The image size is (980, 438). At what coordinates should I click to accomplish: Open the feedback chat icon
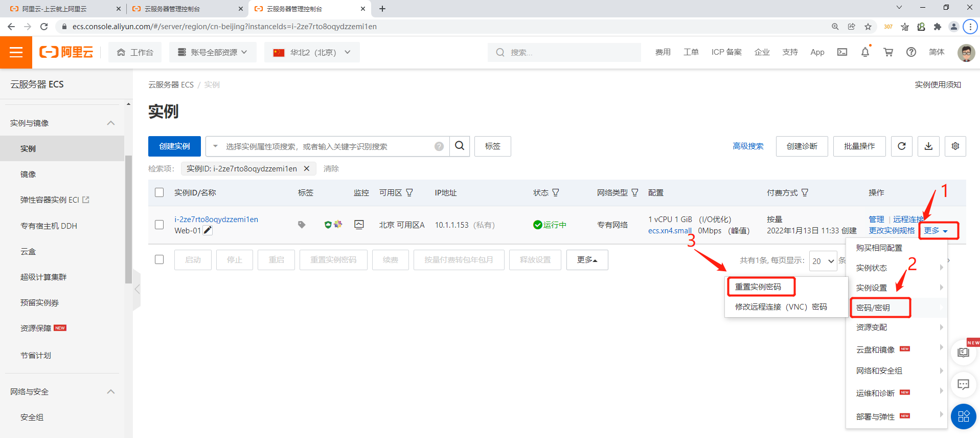pos(963,384)
